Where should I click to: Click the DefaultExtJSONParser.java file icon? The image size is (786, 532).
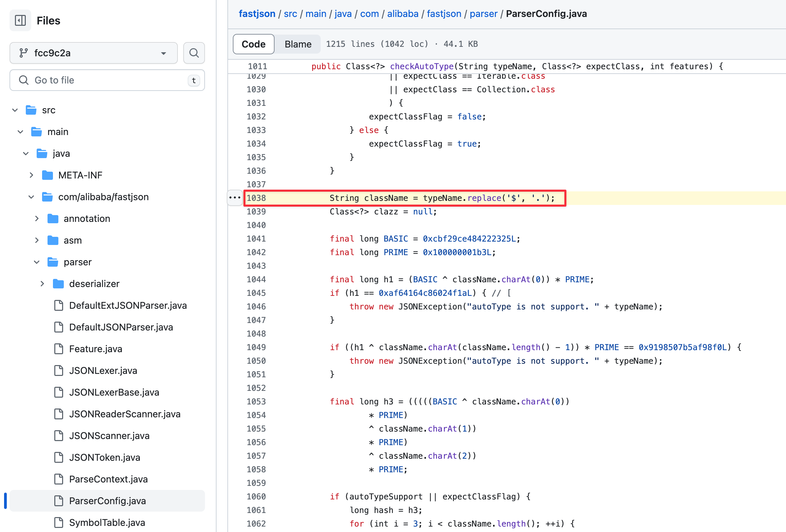pos(59,305)
